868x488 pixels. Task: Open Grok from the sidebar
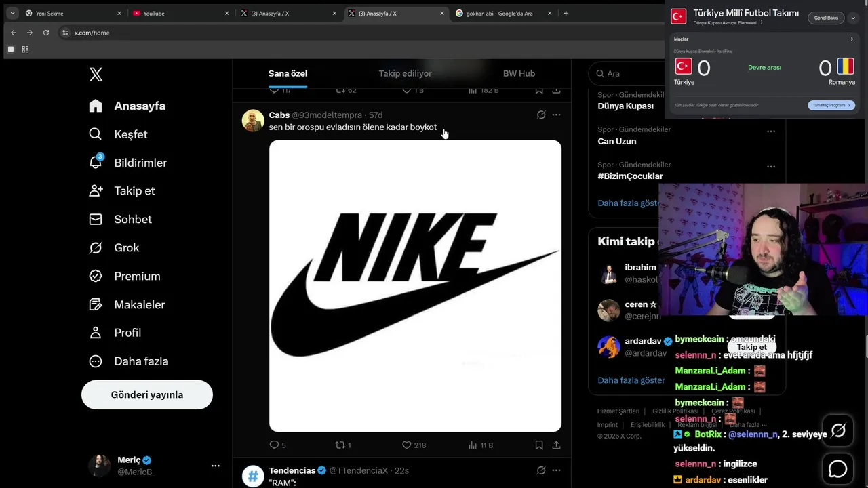coord(114,248)
